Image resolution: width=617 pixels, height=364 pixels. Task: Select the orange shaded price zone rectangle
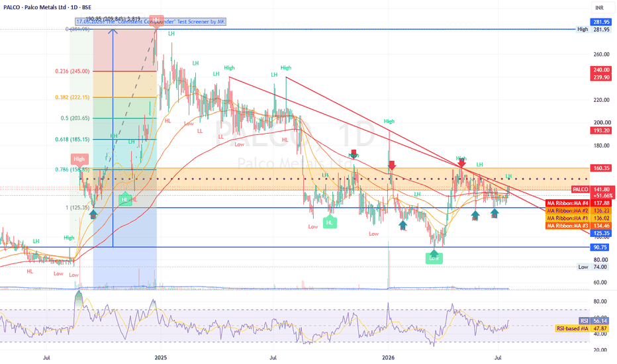point(334,179)
